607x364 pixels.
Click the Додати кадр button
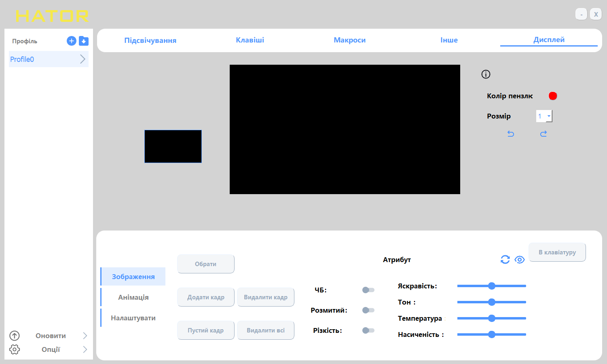click(206, 297)
